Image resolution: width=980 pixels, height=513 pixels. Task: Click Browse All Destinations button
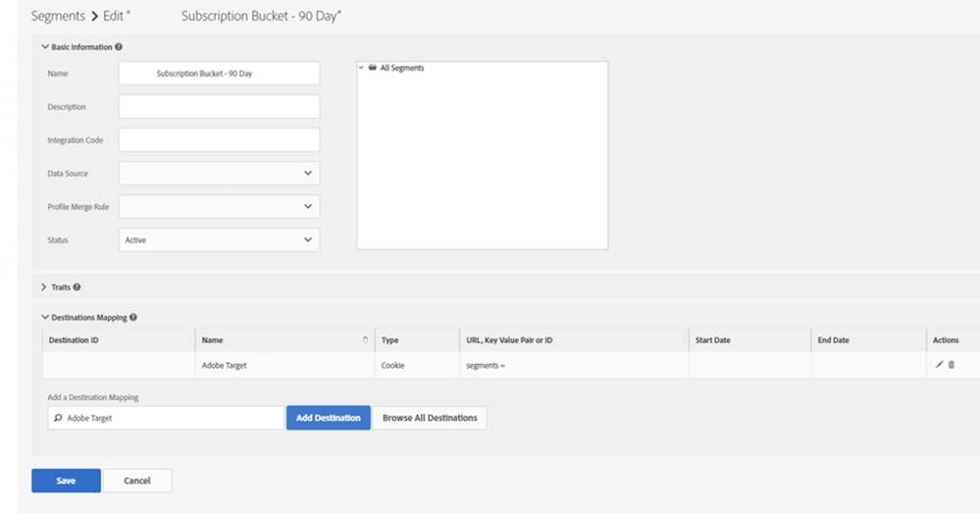click(x=430, y=418)
